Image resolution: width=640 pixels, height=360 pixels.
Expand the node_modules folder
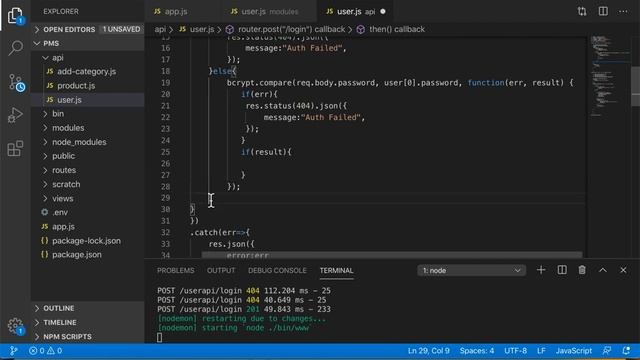87,142
